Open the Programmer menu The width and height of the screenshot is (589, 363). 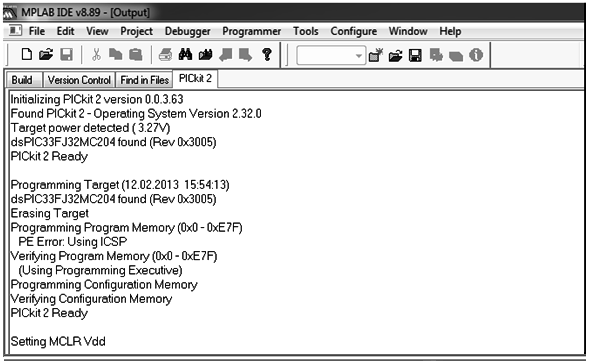pos(251,32)
